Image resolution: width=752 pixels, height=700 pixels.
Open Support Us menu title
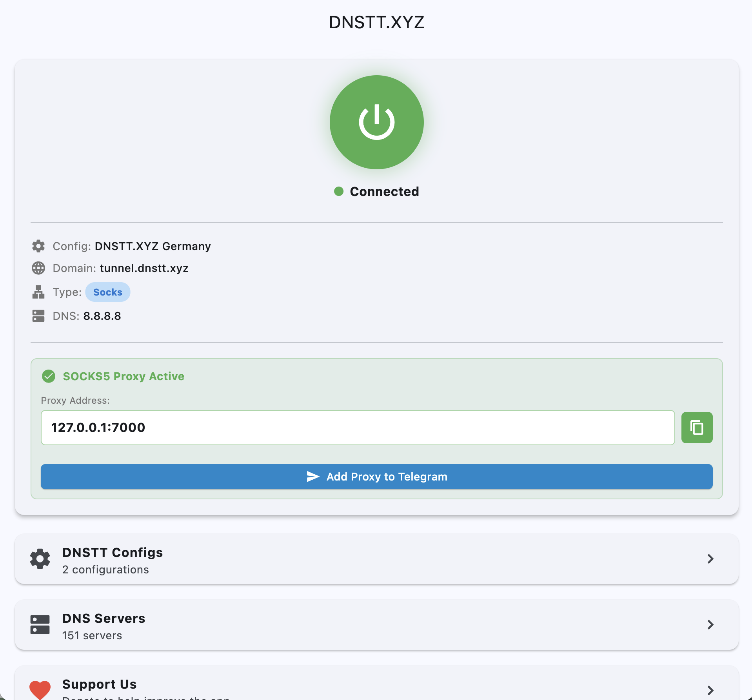point(99,684)
